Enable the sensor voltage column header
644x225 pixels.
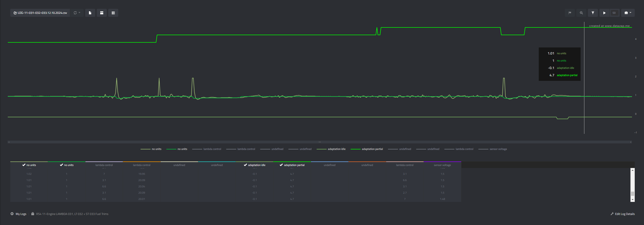pos(442,165)
